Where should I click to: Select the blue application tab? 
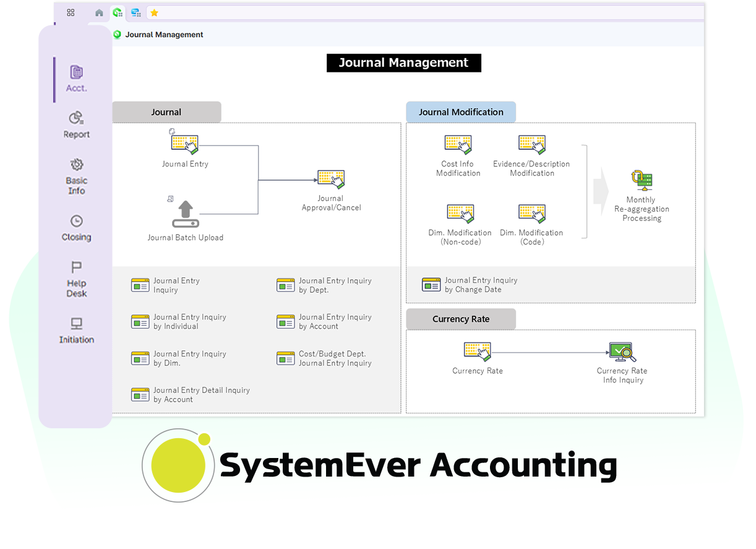click(x=136, y=12)
